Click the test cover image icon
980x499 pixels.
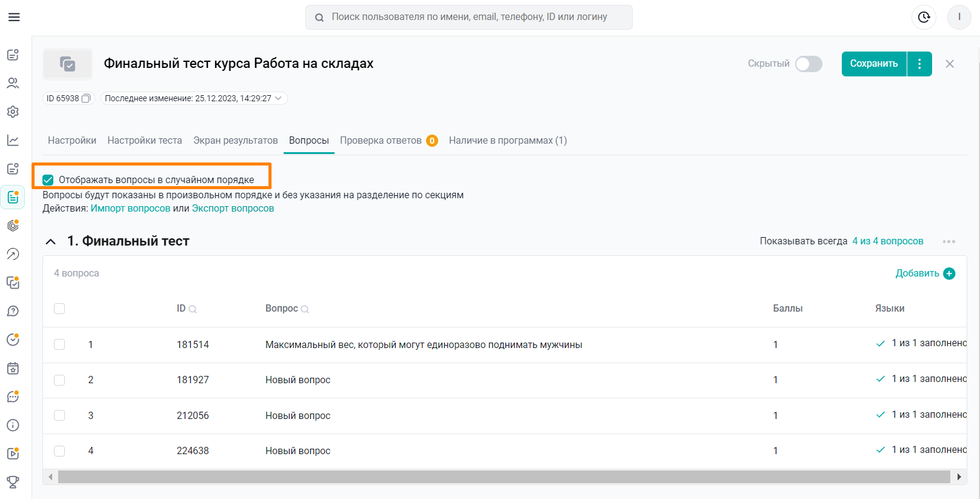click(67, 64)
